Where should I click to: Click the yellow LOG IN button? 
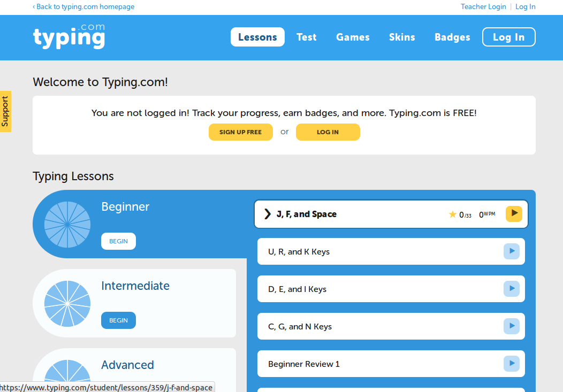pyautogui.click(x=328, y=132)
